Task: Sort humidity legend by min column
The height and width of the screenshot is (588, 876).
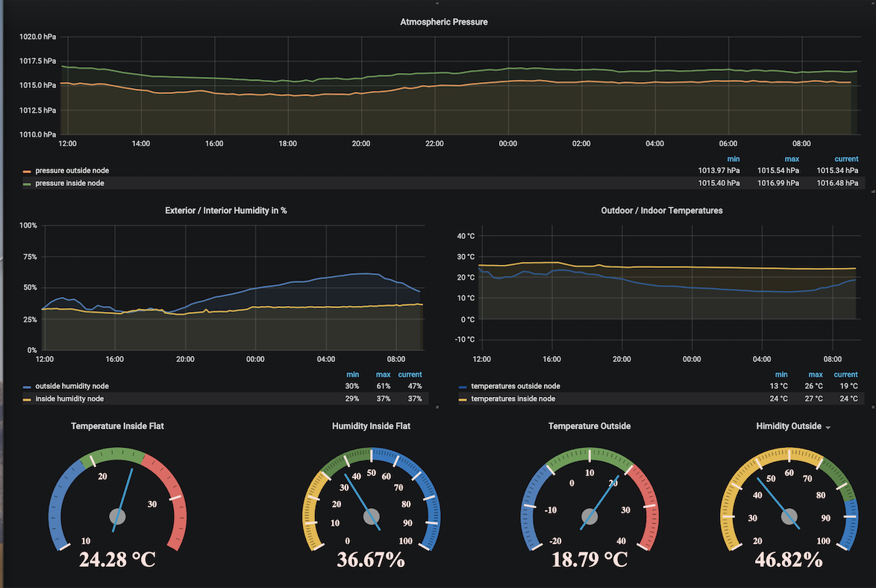Action: [352, 375]
